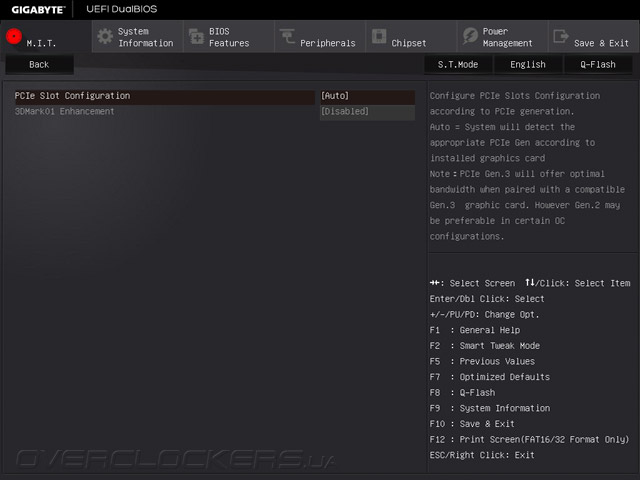Click the Save & Exit door icon
This screenshot has width=640, height=480.
(561, 36)
